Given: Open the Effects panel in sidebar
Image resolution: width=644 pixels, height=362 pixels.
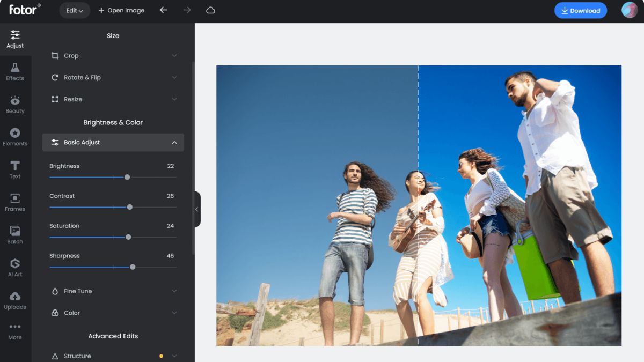Looking at the screenshot, I should coord(15,71).
